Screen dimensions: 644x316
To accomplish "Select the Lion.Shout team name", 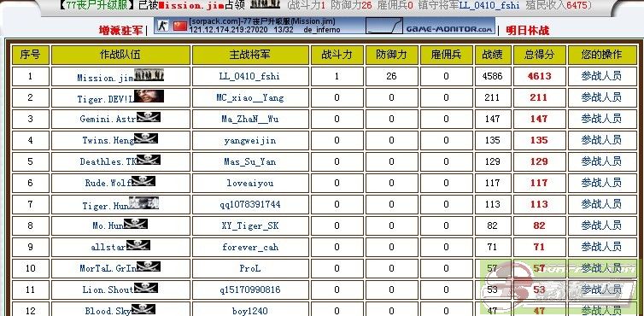I will (108, 290).
